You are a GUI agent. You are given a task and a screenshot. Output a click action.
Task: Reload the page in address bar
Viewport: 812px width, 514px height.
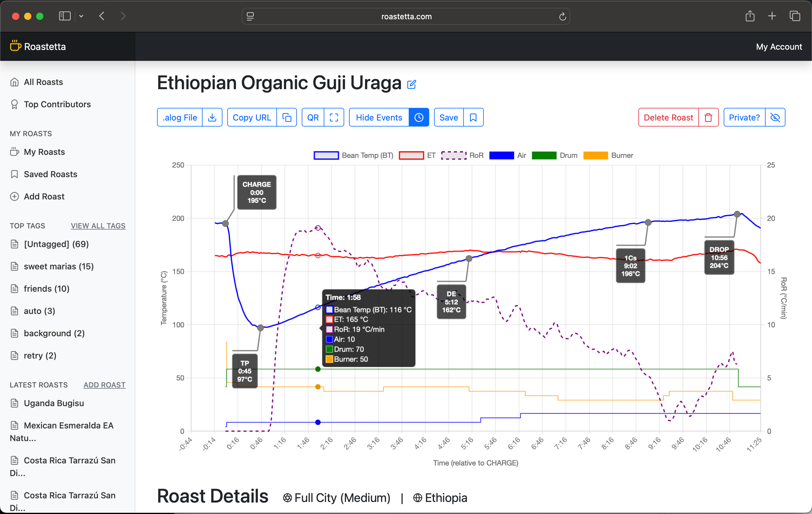pos(562,17)
